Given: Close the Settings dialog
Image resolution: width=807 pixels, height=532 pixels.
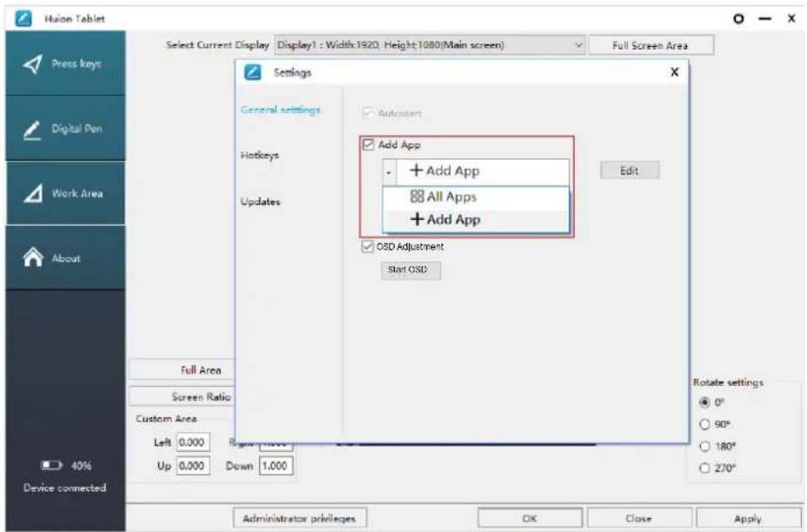Looking at the screenshot, I should (674, 72).
